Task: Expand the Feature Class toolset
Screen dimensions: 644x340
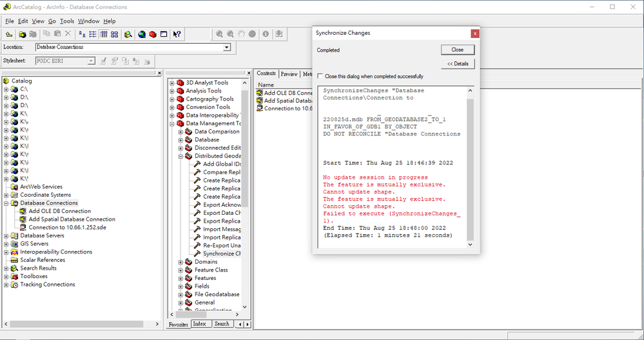Action: [x=181, y=270]
